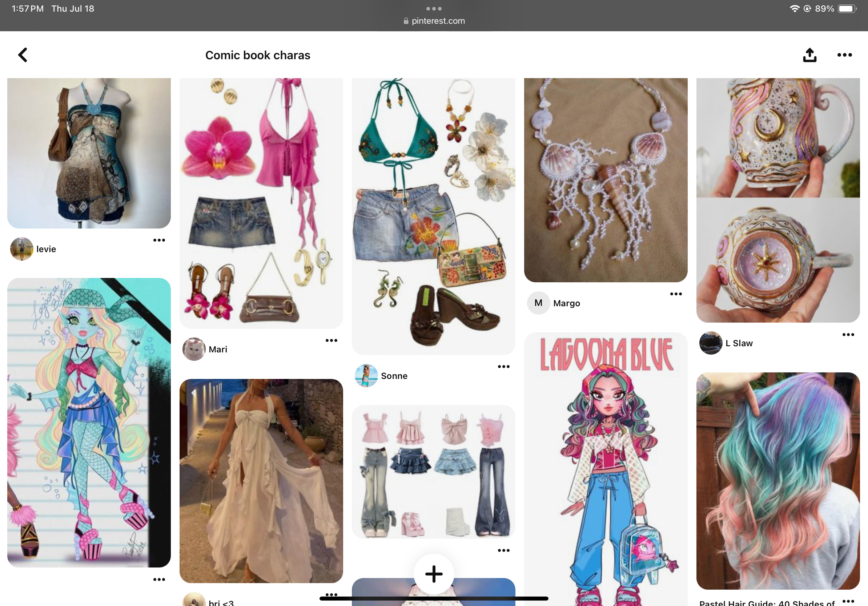Open the three-dot menu for Sonne's pin
868x606 pixels.
pyautogui.click(x=503, y=367)
